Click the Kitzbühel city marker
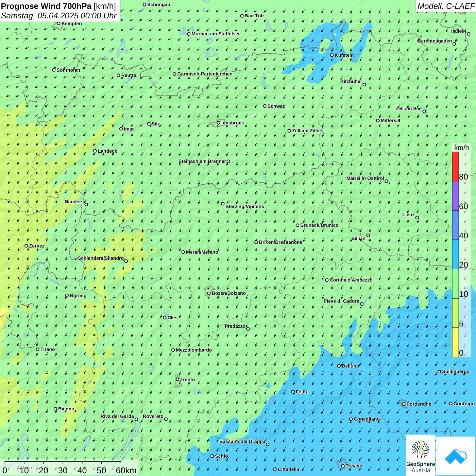This screenshot has width=476, height=476. pyautogui.click(x=364, y=85)
